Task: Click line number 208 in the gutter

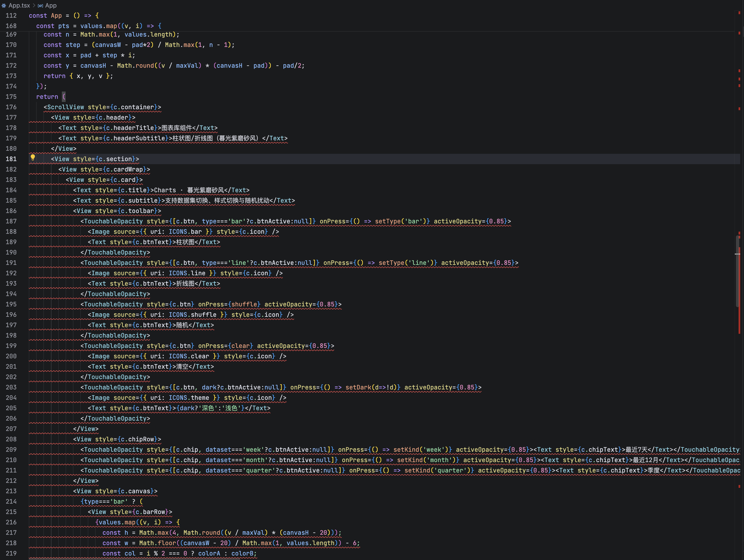Action: 11,439
